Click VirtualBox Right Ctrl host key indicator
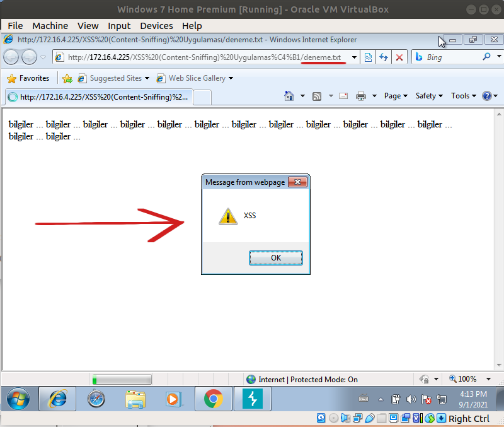This screenshot has height=427, width=504. [468, 419]
